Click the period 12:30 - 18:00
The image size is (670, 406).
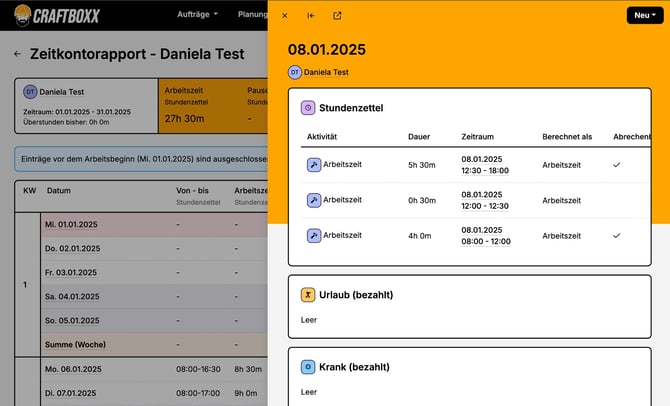[x=485, y=171]
